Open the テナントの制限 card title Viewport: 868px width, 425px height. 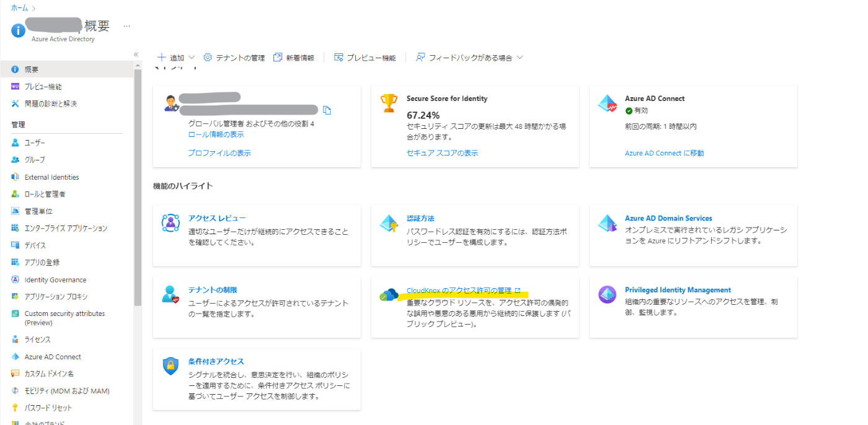[213, 290]
